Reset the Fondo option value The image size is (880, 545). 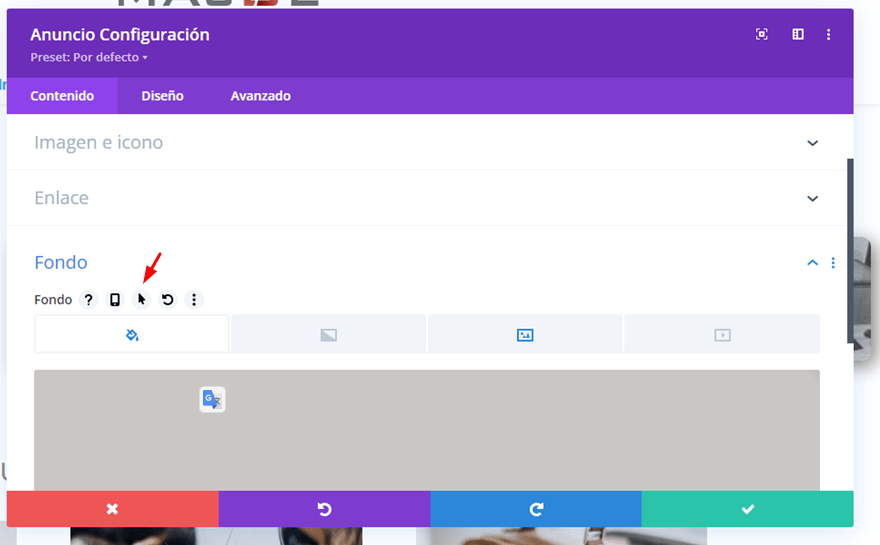[x=167, y=300]
